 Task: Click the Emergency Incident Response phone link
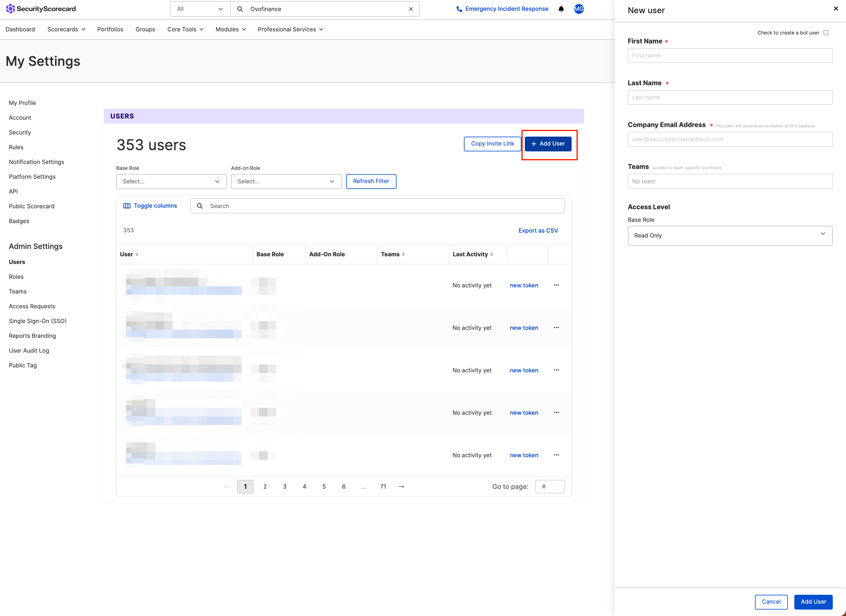pyautogui.click(x=502, y=9)
